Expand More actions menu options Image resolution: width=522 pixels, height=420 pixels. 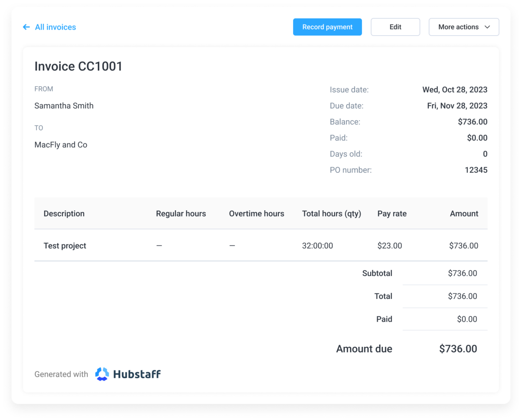coord(464,27)
